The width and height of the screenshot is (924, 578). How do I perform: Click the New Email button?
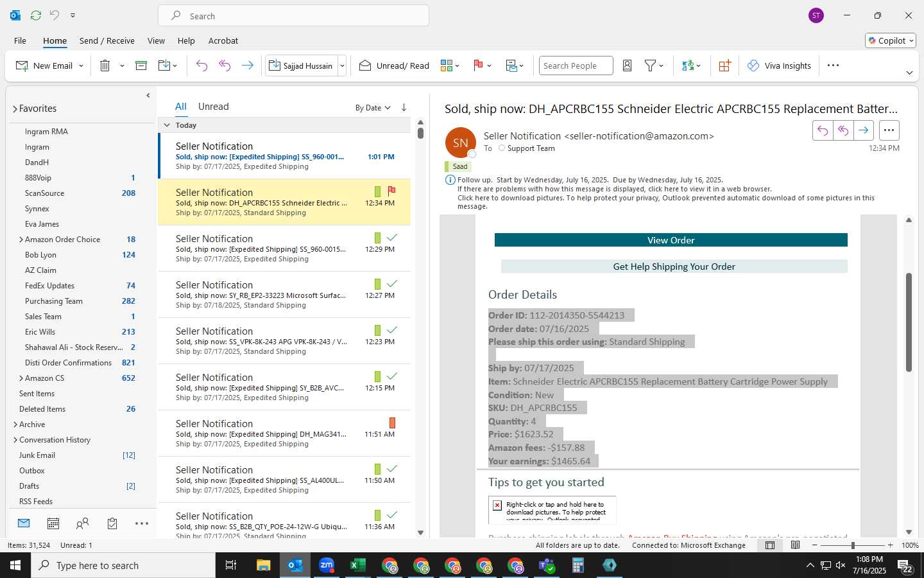(x=44, y=66)
